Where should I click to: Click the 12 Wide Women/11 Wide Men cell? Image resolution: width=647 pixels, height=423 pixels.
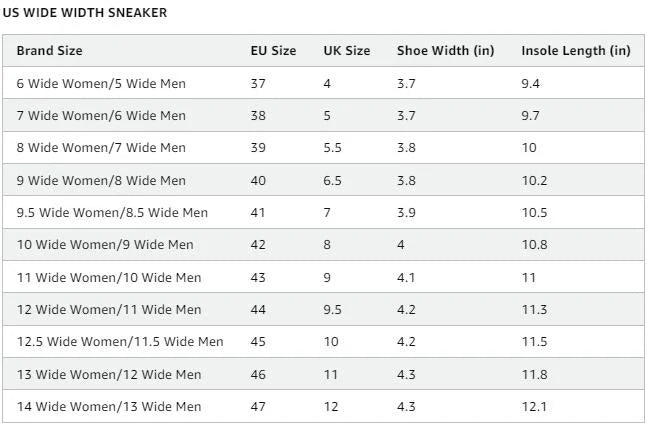click(x=109, y=310)
